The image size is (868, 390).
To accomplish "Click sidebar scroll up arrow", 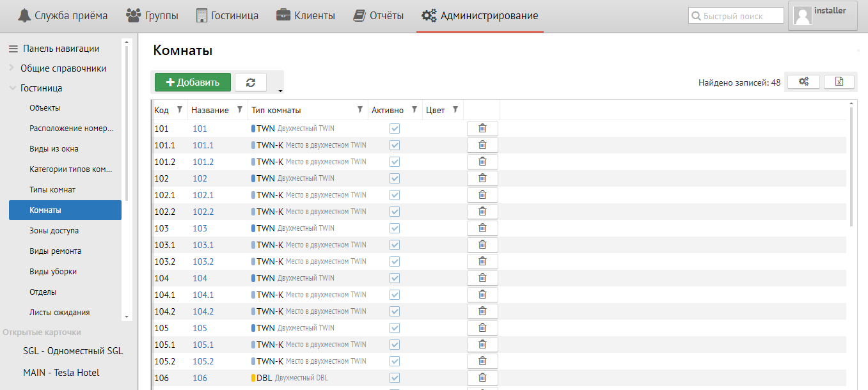I will pyautogui.click(x=127, y=42).
